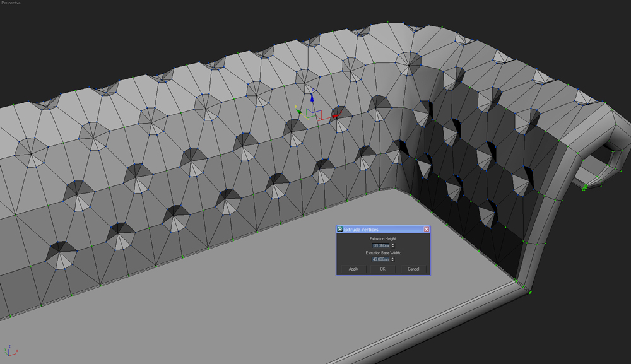
Task: Increase Extrusion Base Width using up arrow
Action: [x=393, y=258]
